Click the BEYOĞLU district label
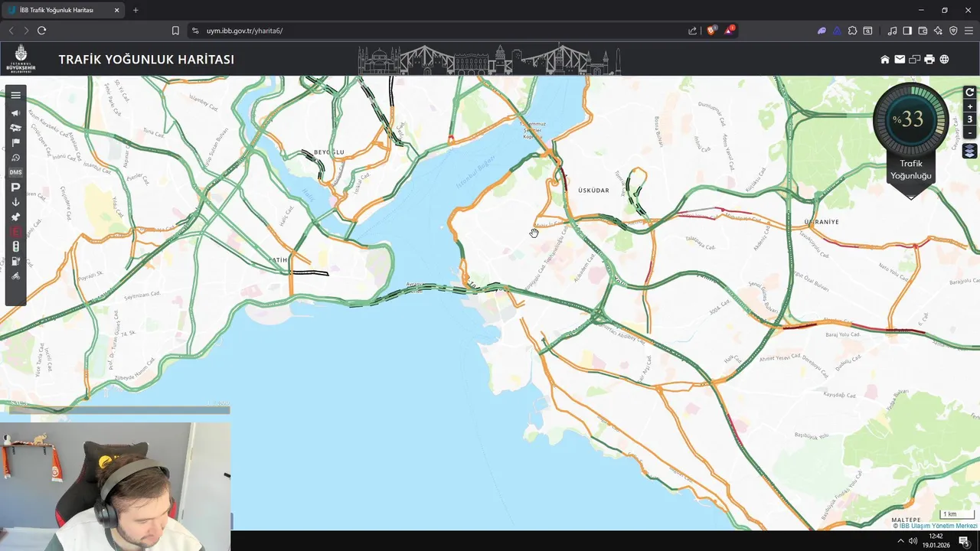The width and height of the screenshot is (980, 551). (329, 152)
